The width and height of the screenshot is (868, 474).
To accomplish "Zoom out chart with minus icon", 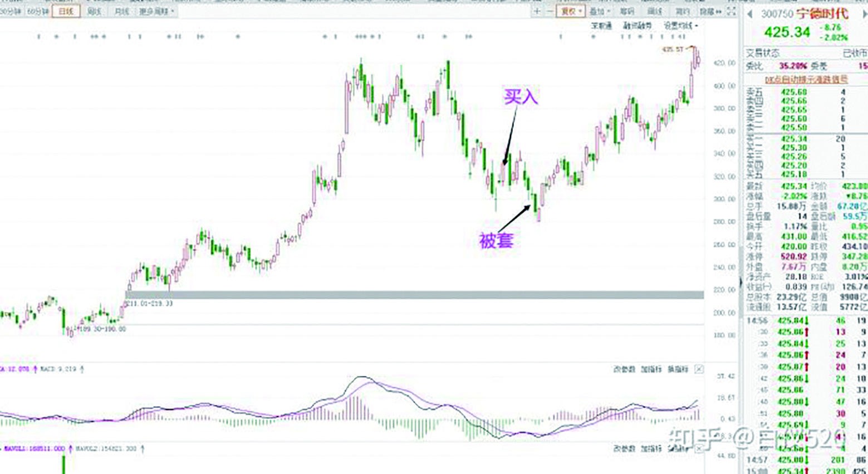I will click(550, 11).
